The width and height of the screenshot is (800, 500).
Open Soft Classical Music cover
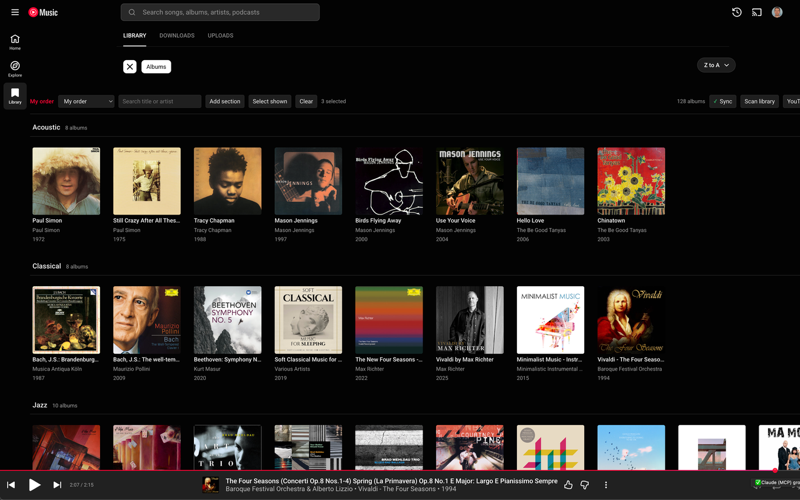308,320
